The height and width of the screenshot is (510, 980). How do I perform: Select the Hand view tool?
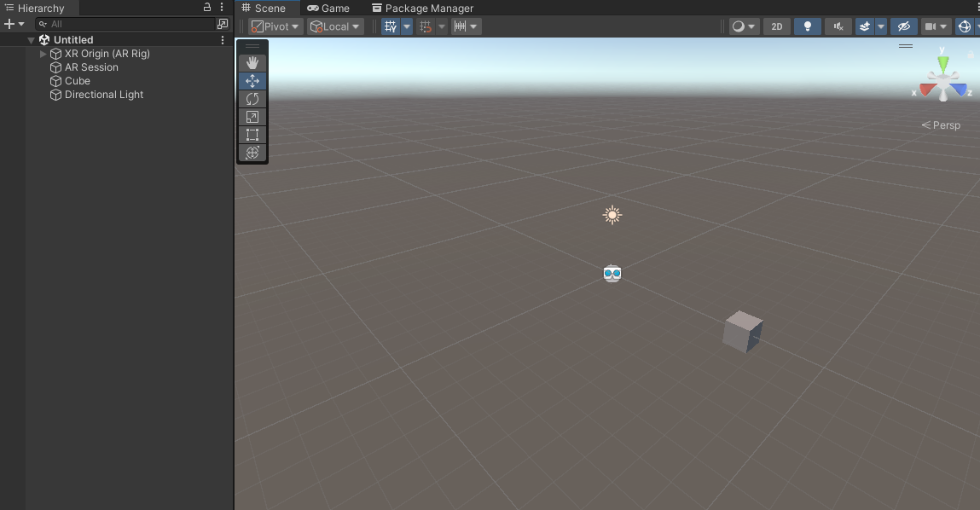tap(252, 62)
